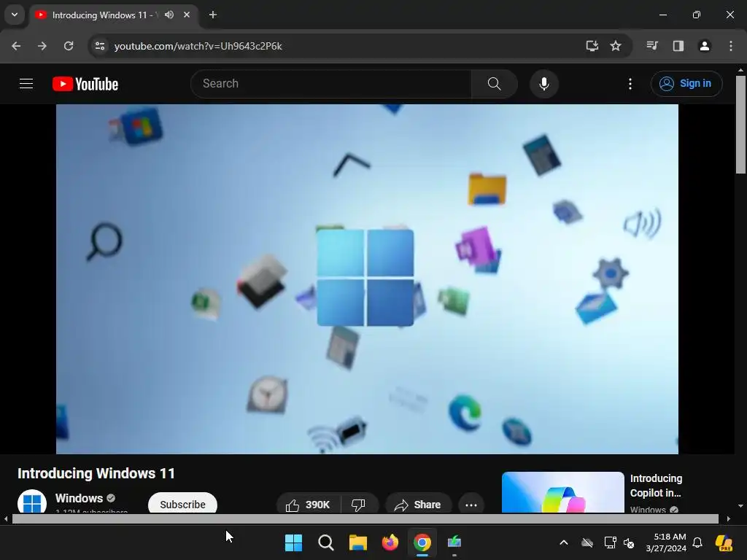Open Chrome three-dot menu
Image resolution: width=747 pixels, height=560 pixels.
[x=730, y=46]
